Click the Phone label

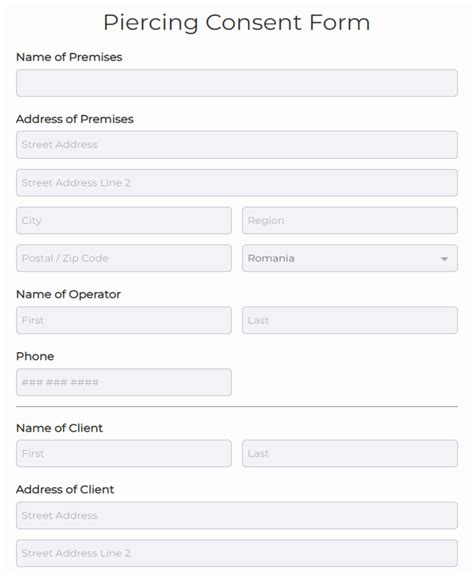point(35,356)
